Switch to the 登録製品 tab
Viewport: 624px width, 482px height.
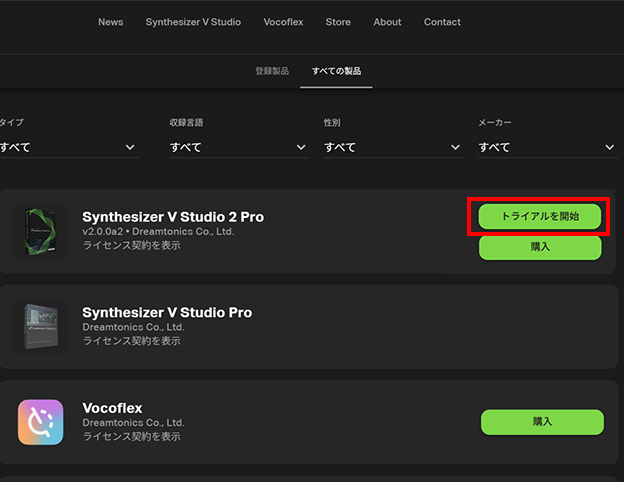(272, 71)
